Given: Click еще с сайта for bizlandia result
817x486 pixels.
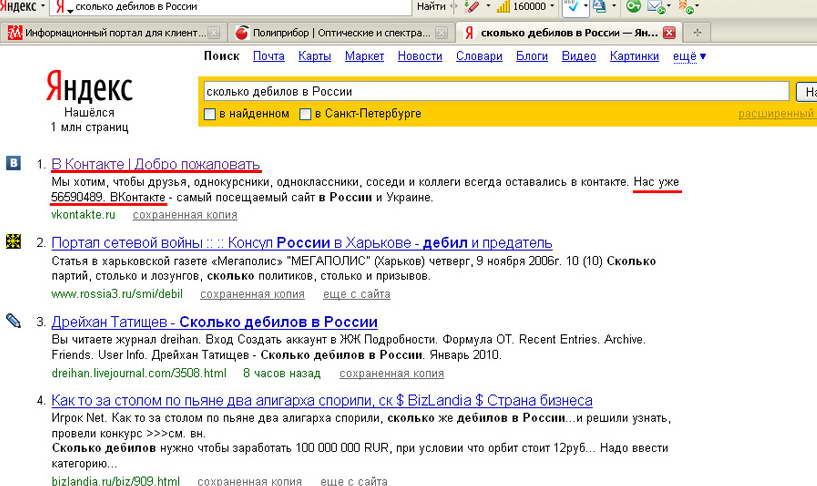Looking at the screenshot, I should [354, 480].
